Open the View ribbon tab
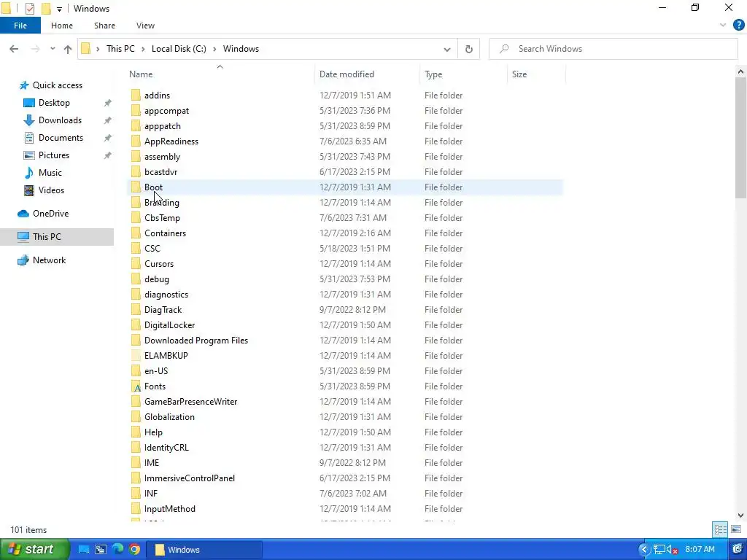This screenshot has width=747, height=560. pos(145,26)
